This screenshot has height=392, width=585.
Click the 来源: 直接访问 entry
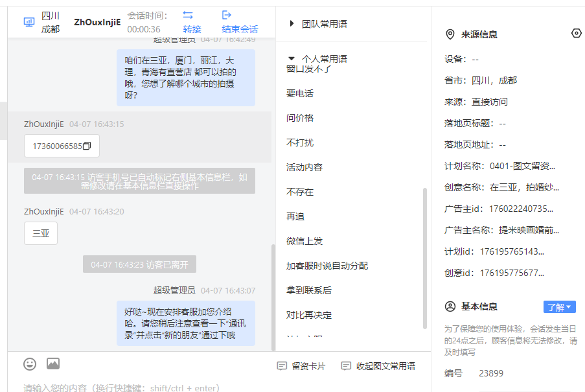pyautogui.click(x=476, y=102)
